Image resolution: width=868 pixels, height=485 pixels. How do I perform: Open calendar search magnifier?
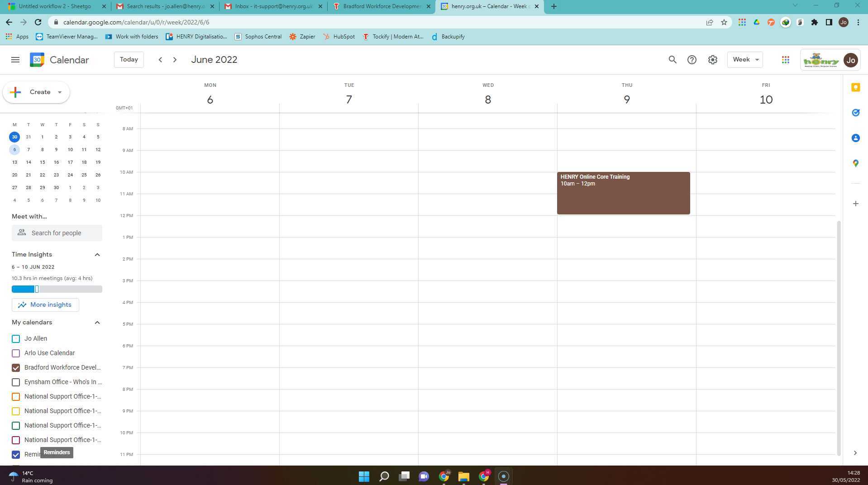(x=672, y=60)
